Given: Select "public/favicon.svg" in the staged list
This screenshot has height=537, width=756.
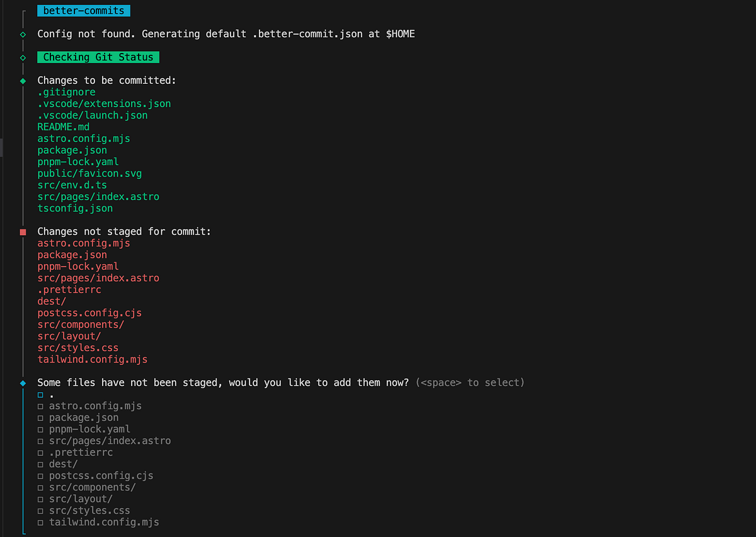Looking at the screenshot, I should pyautogui.click(x=89, y=173).
